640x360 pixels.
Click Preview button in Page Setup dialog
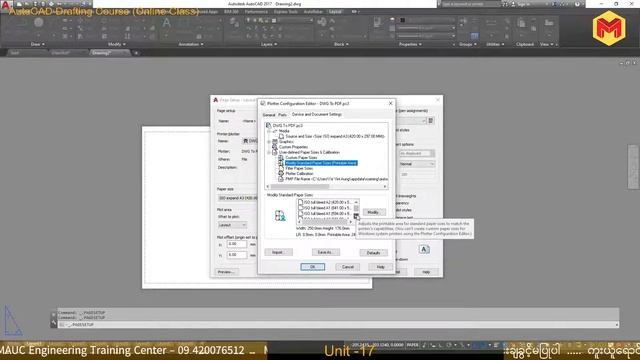pos(227,272)
